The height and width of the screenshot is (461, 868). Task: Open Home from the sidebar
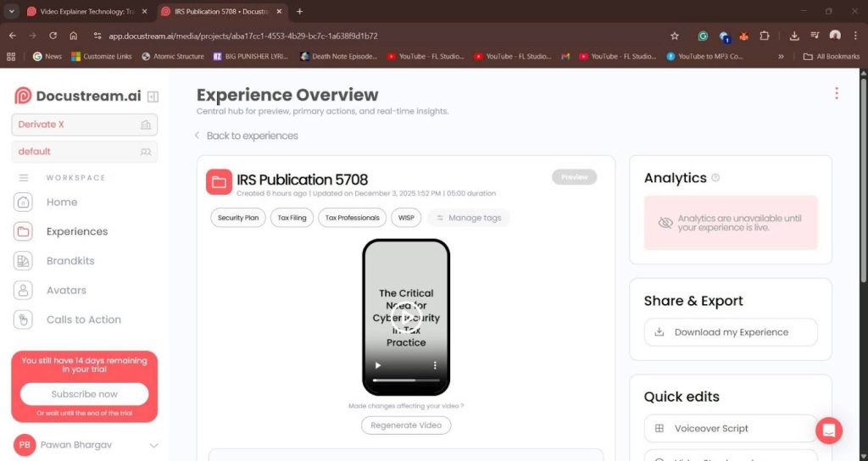pos(61,202)
